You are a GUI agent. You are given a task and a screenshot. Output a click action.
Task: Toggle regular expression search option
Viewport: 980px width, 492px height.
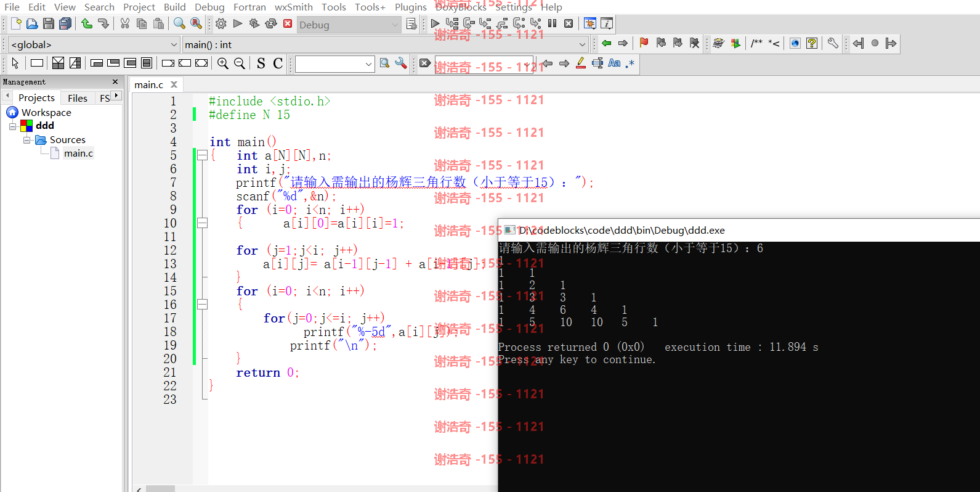coord(630,63)
